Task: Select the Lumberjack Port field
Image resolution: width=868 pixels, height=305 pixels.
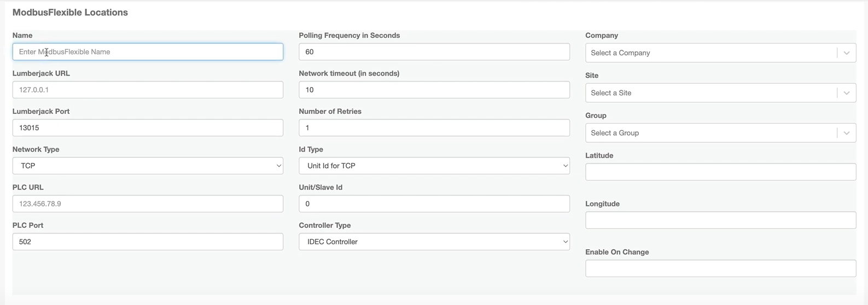Action: [x=148, y=128]
